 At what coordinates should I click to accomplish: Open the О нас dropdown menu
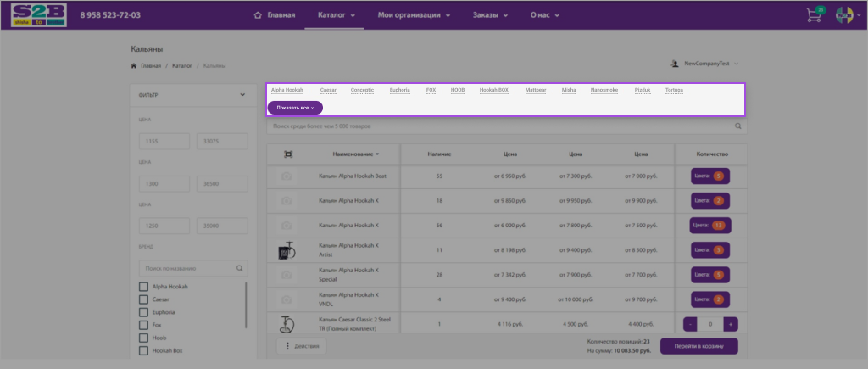click(x=545, y=15)
